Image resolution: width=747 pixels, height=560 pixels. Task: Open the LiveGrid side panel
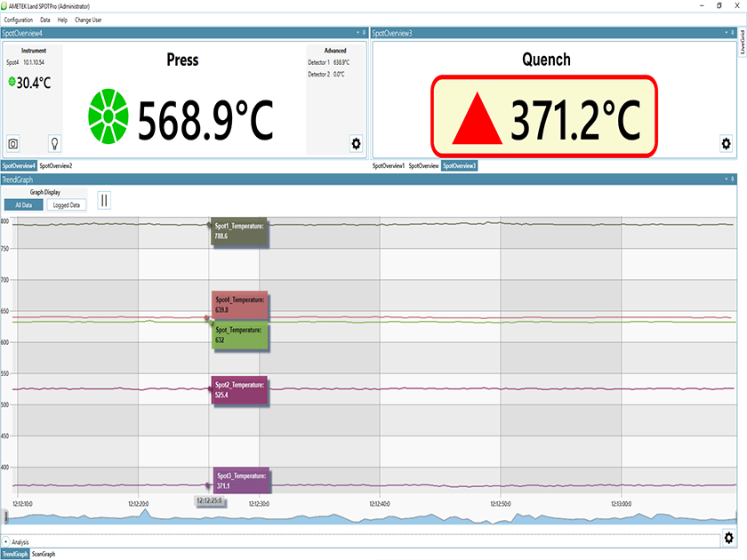(740, 44)
